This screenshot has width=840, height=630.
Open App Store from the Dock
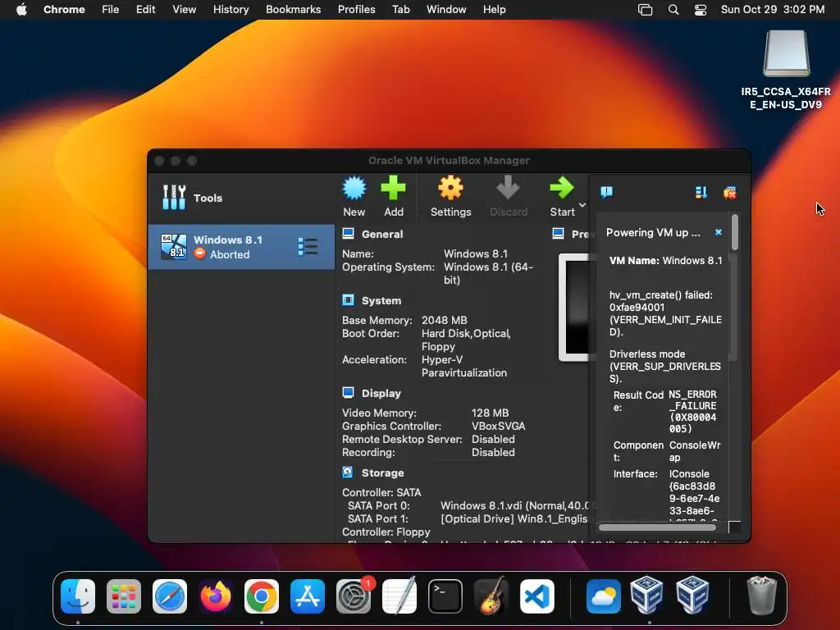click(308, 596)
